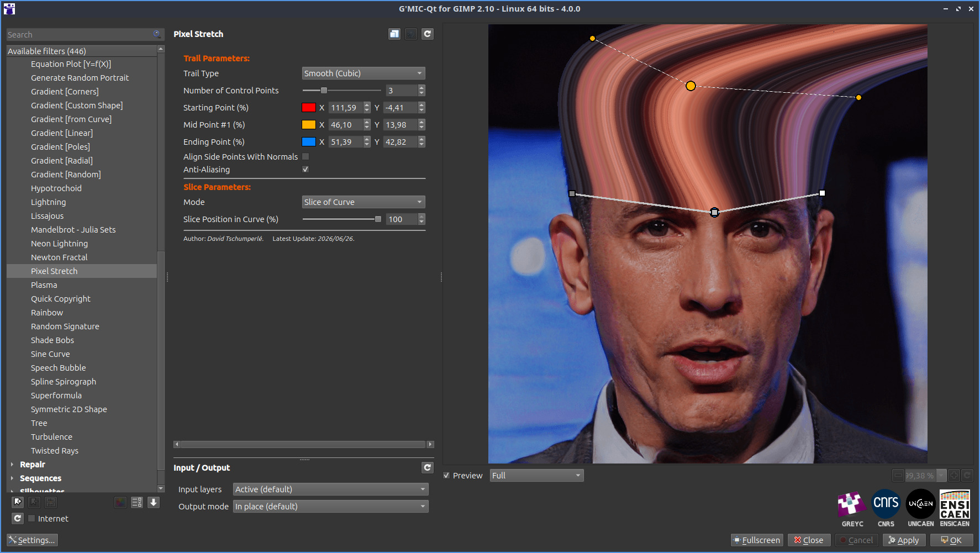Click the Cancel button

tap(857, 540)
